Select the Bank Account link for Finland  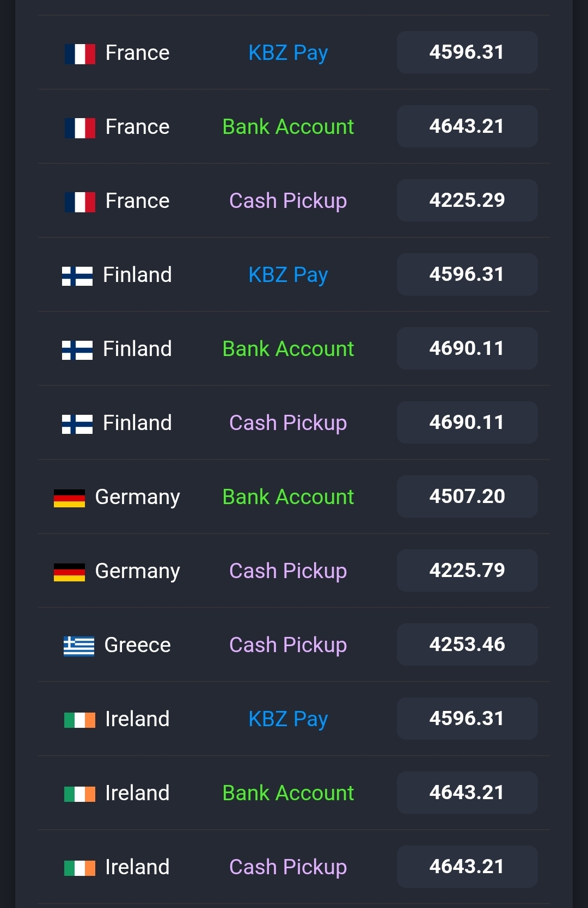[x=288, y=349]
